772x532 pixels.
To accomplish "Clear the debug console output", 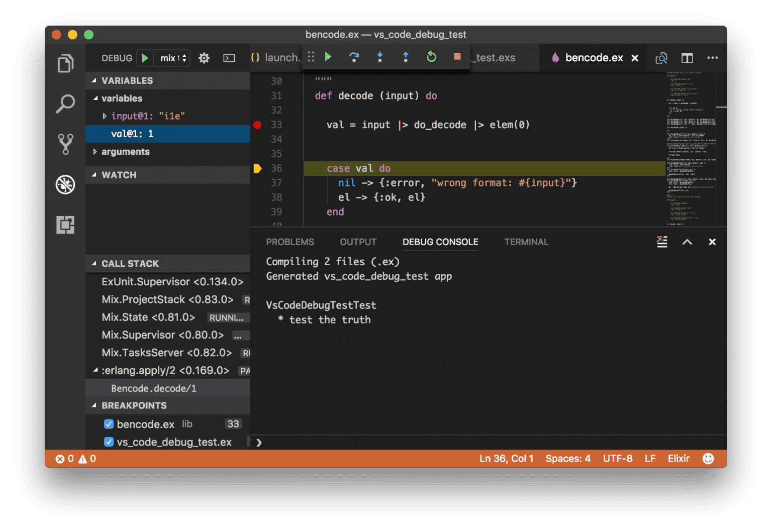I will click(662, 242).
